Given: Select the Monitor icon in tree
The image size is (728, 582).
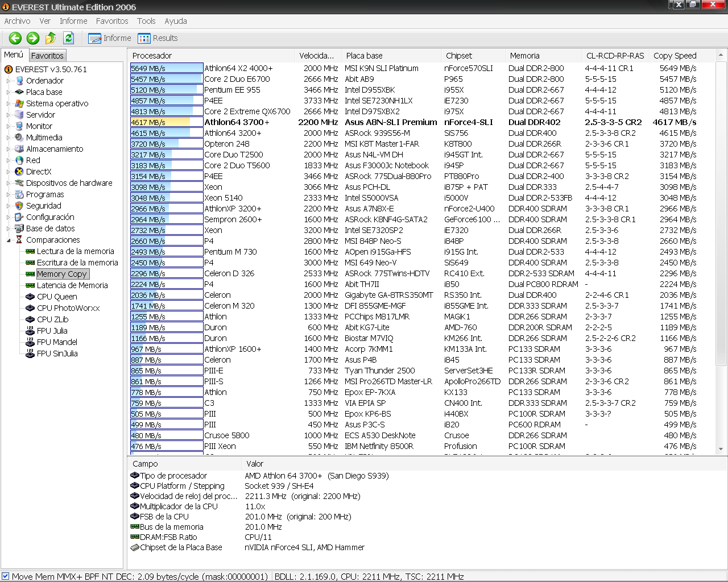Looking at the screenshot, I should click(19, 126).
